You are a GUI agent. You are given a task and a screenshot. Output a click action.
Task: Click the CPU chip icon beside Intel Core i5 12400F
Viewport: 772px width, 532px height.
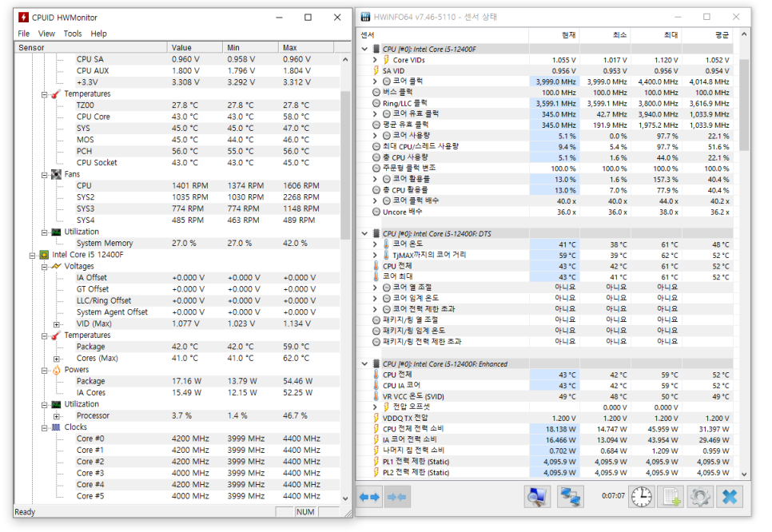(x=44, y=255)
